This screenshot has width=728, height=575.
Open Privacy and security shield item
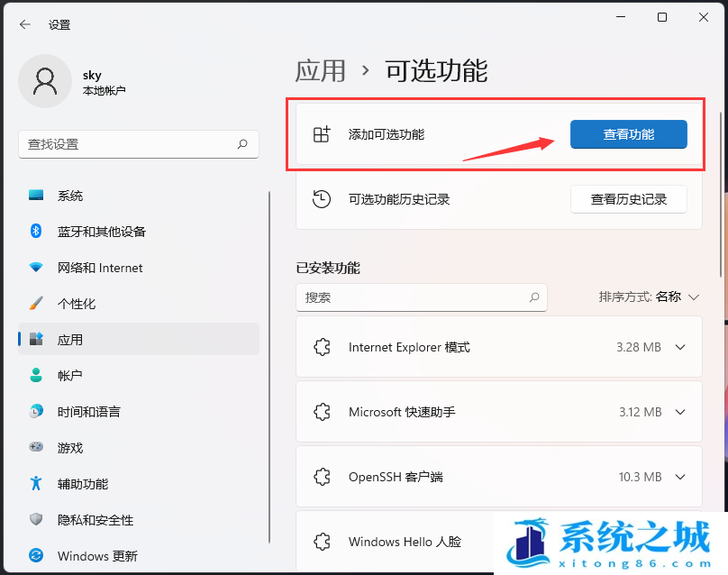(95, 520)
